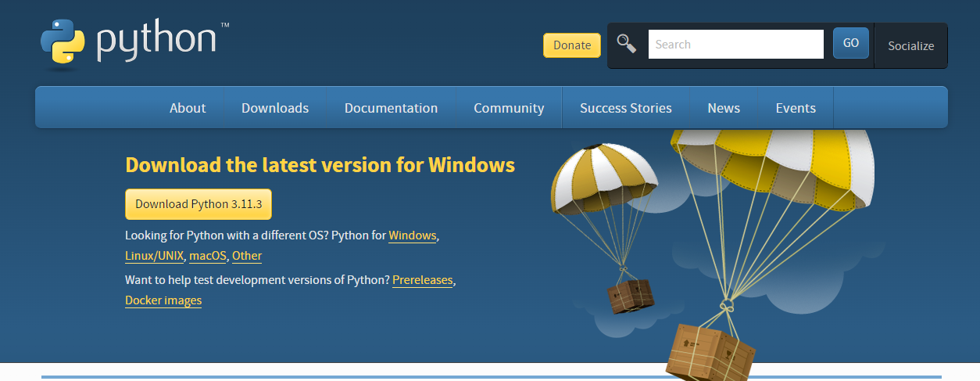Image resolution: width=980 pixels, height=381 pixels.
Task: Follow the macOS download link
Action: pyautogui.click(x=208, y=256)
